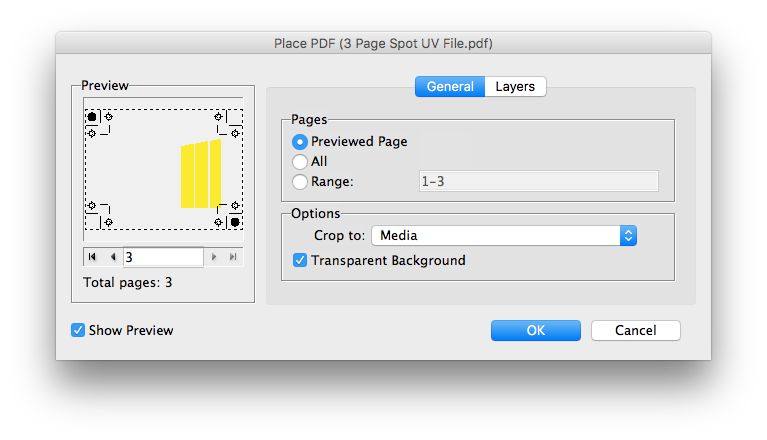Screen dimensions: 767x440
Task: Go to previous page arrow
Action: [113, 257]
